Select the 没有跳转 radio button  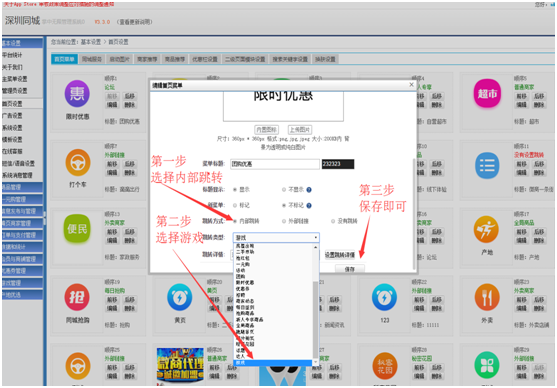pos(333,221)
